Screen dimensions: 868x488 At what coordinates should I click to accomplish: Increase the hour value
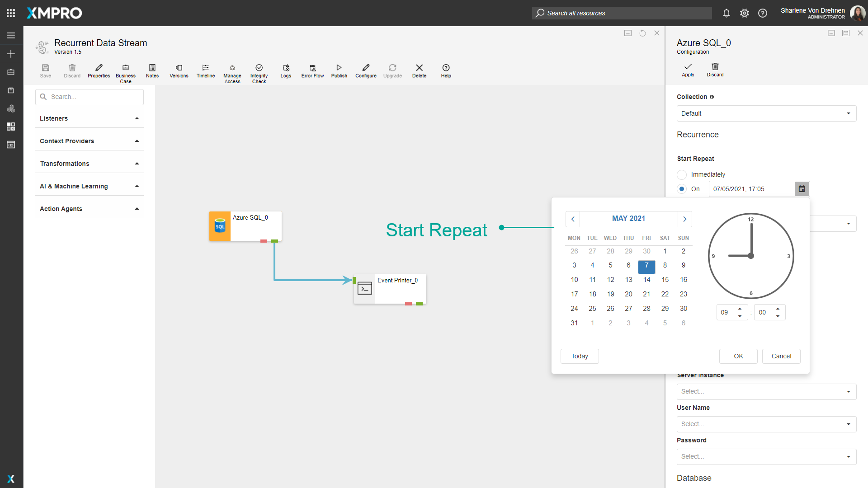(740, 309)
